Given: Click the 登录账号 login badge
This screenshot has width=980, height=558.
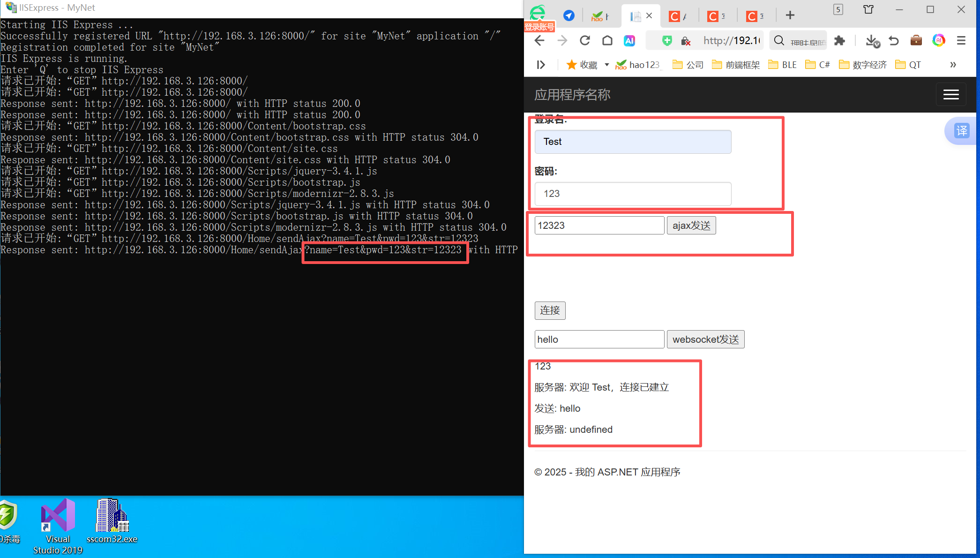Looking at the screenshot, I should 539,27.
